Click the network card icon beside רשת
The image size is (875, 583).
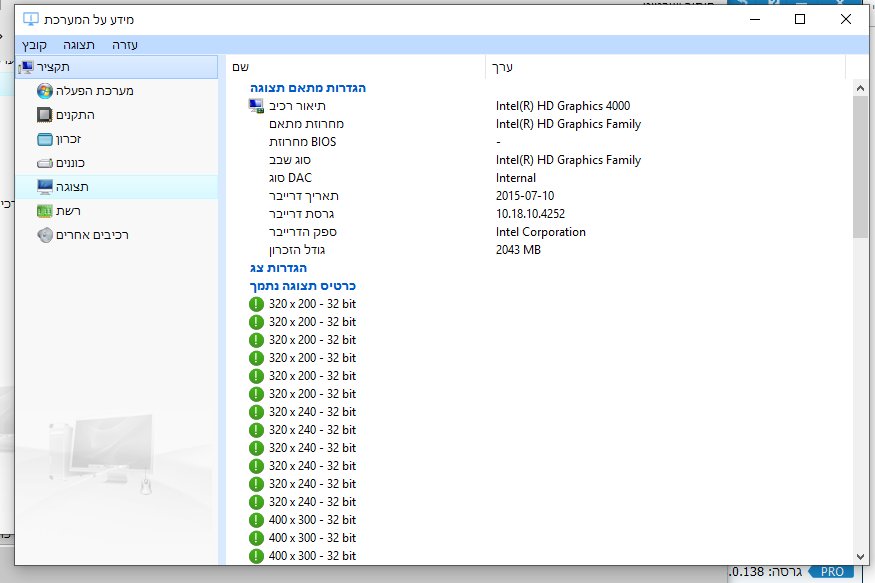click(45, 211)
